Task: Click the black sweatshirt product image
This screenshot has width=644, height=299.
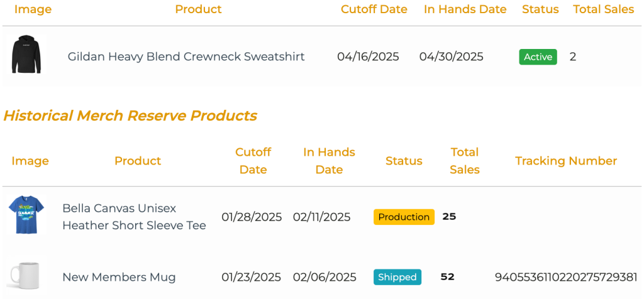Action: click(x=26, y=55)
